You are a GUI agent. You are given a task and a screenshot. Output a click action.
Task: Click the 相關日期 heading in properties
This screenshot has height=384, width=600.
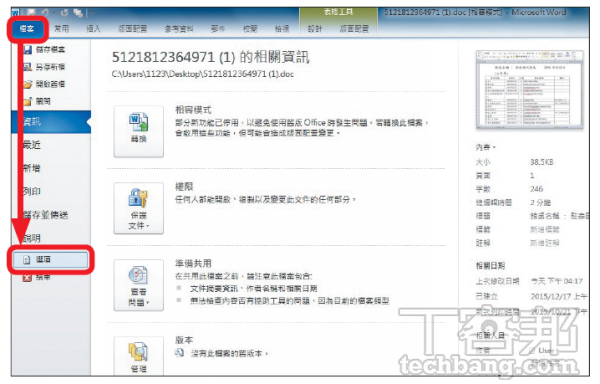(490, 266)
